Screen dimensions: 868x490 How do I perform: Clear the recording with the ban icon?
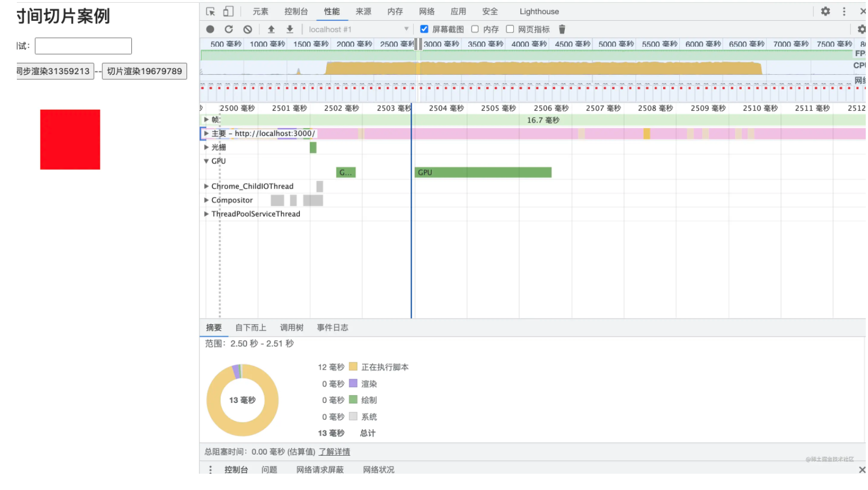point(248,29)
